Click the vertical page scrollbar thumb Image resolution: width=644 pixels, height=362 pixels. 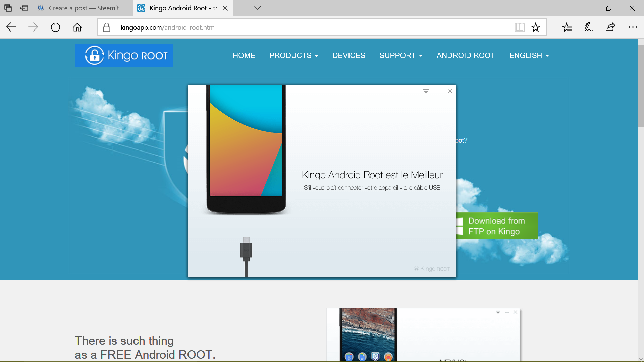pos(641,86)
